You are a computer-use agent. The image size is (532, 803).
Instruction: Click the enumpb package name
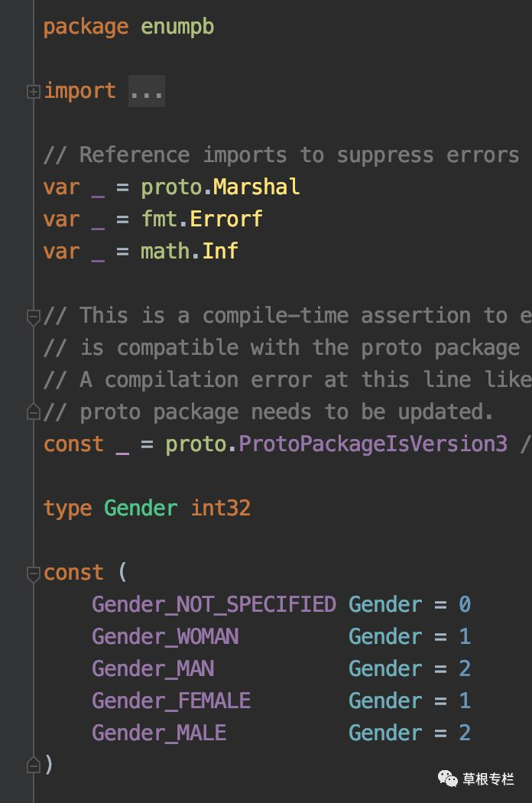(177, 27)
